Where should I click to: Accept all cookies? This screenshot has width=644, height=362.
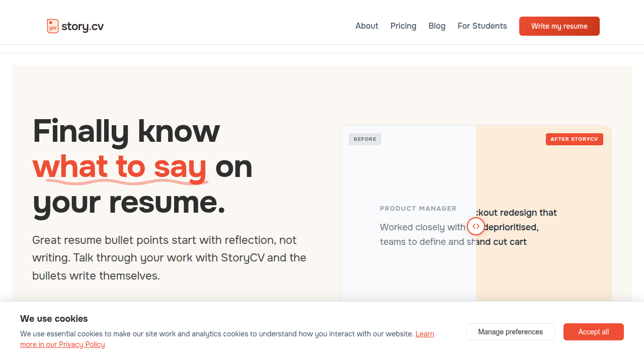click(x=594, y=332)
